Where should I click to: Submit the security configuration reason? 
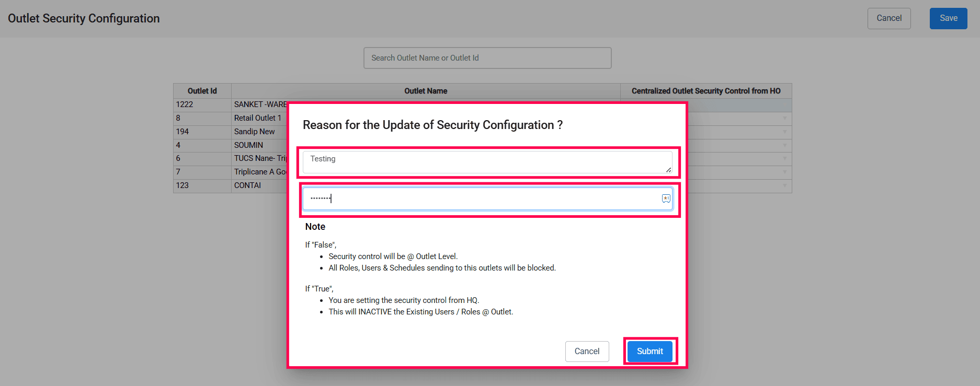[x=649, y=352]
